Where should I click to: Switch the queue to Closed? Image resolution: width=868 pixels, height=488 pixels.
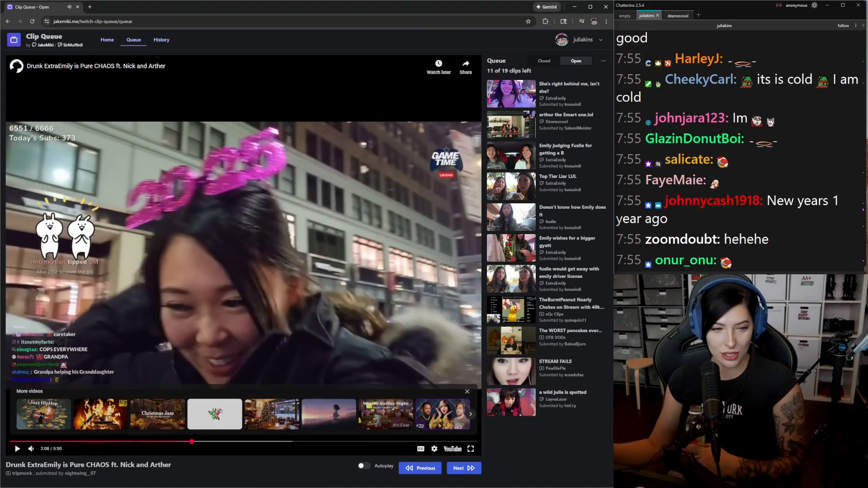coord(543,61)
